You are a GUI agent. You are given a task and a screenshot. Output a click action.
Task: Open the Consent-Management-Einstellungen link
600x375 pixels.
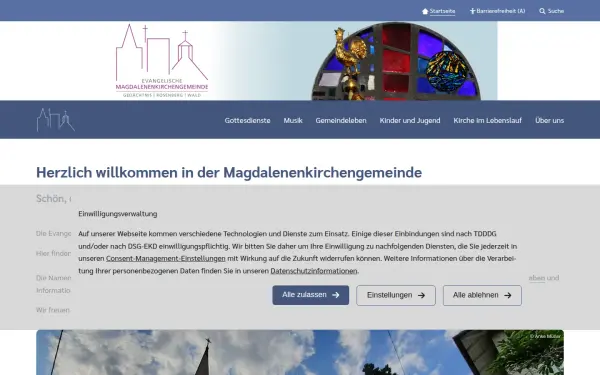[x=166, y=259]
